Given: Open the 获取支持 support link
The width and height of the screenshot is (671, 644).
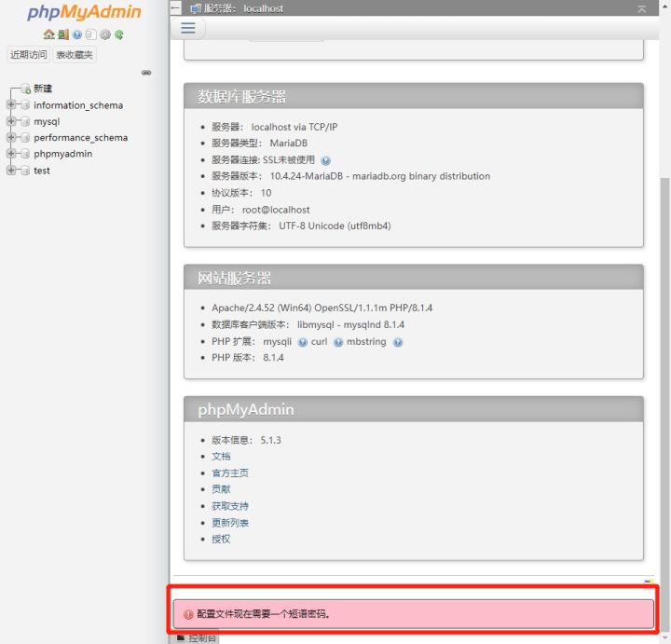Looking at the screenshot, I should pyautogui.click(x=230, y=506).
